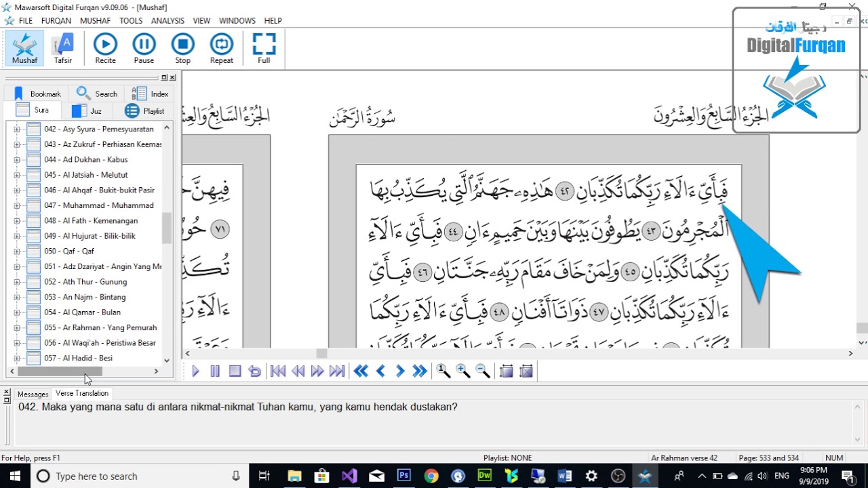Image resolution: width=868 pixels, height=488 pixels.
Task: Expand 054 - Al Qamar tree node
Action: pyautogui.click(x=16, y=312)
